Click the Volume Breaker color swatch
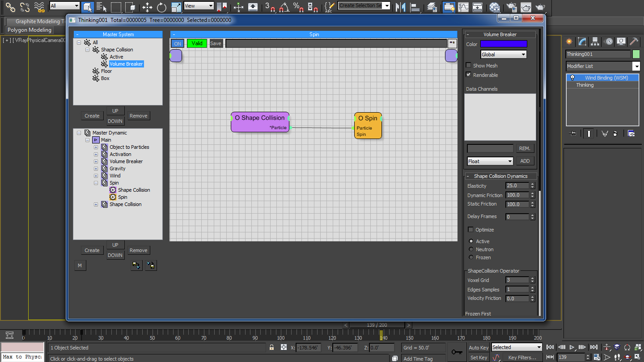 coord(504,44)
